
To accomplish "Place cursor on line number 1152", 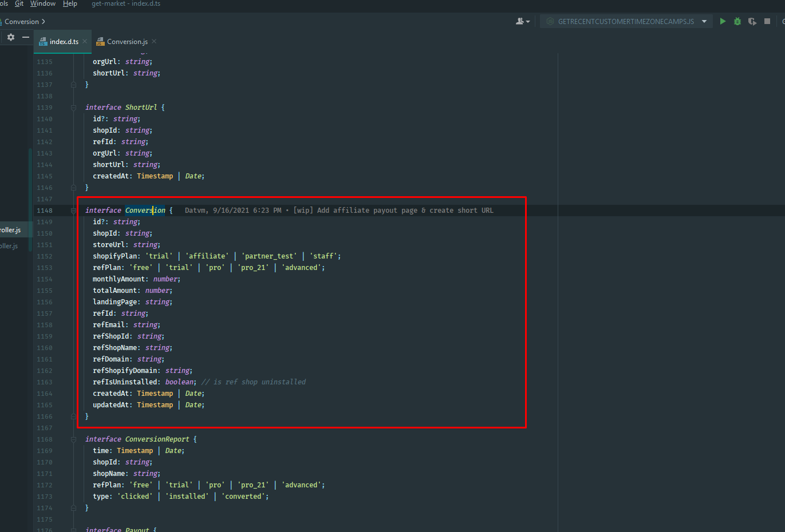I will coord(45,256).
